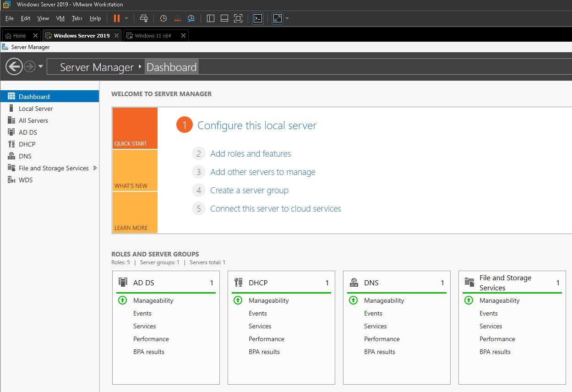Open BPA results under DNS
572x392 pixels.
(380, 352)
